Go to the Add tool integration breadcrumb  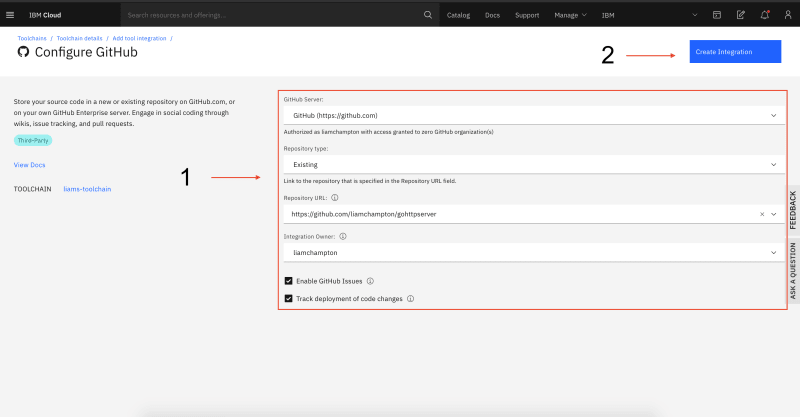pos(139,38)
